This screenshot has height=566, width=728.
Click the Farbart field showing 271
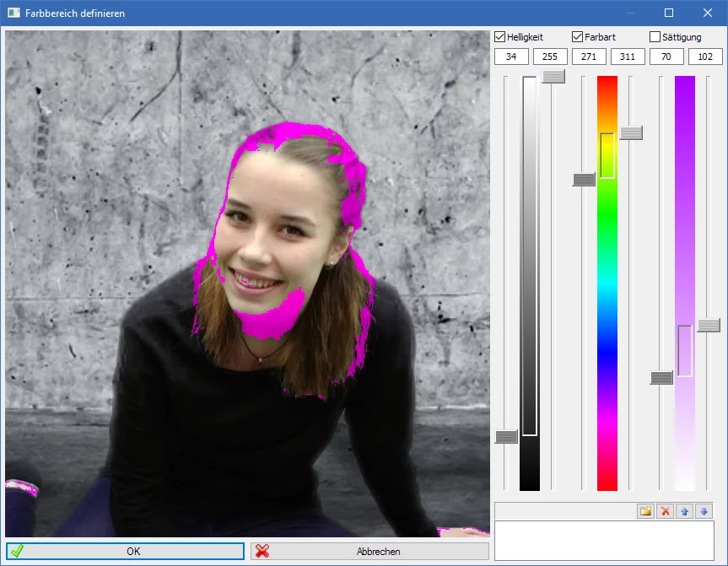coord(589,57)
